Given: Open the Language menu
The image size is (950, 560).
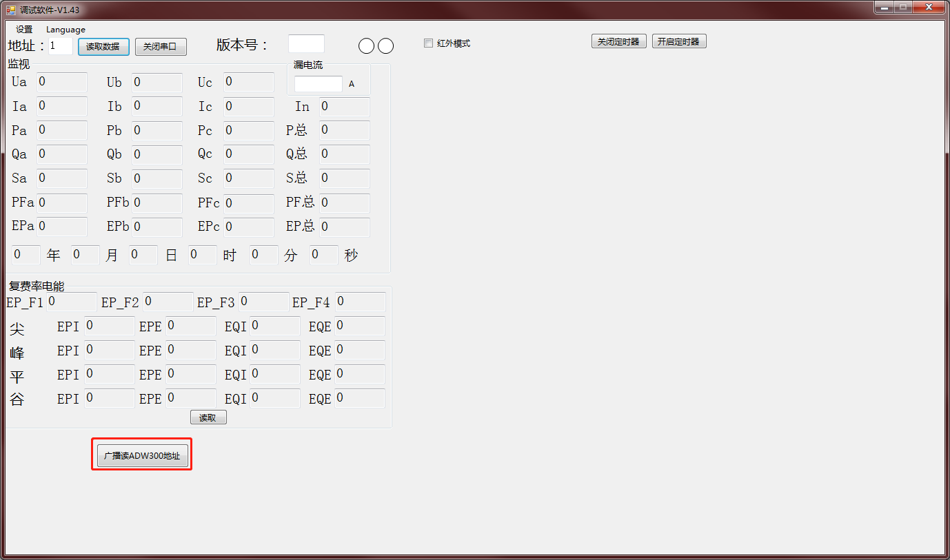Looking at the screenshot, I should 65,30.
